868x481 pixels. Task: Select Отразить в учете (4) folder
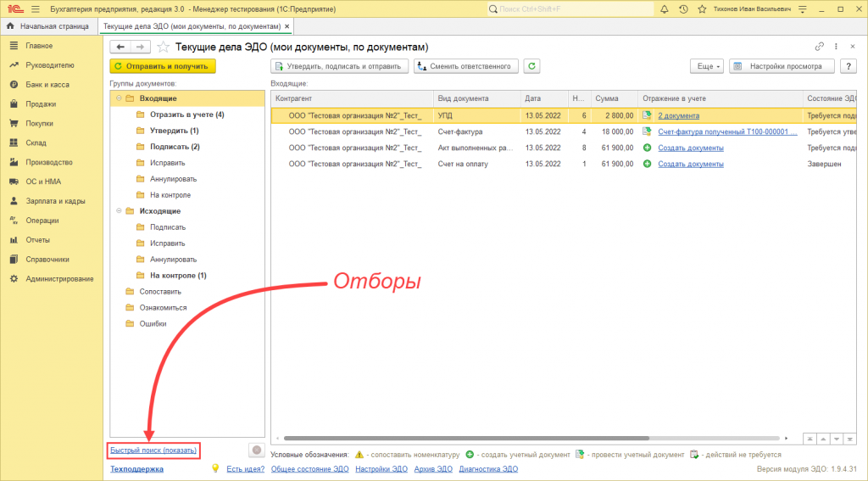point(187,115)
